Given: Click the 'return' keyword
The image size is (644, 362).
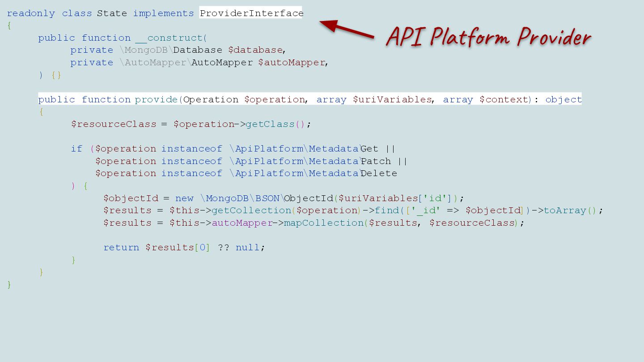Looking at the screenshot, I should [x=121, y=248].
